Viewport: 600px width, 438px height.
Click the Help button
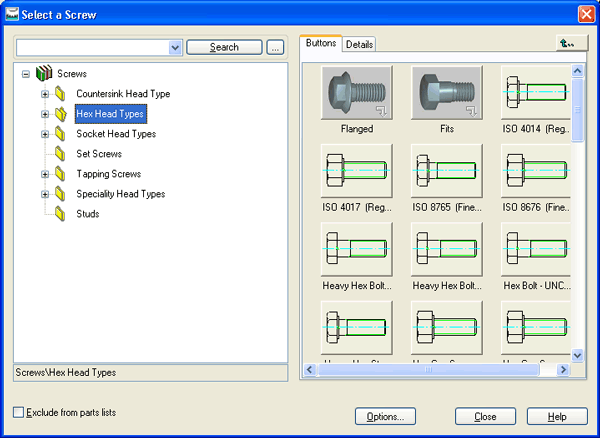(558, 416)
